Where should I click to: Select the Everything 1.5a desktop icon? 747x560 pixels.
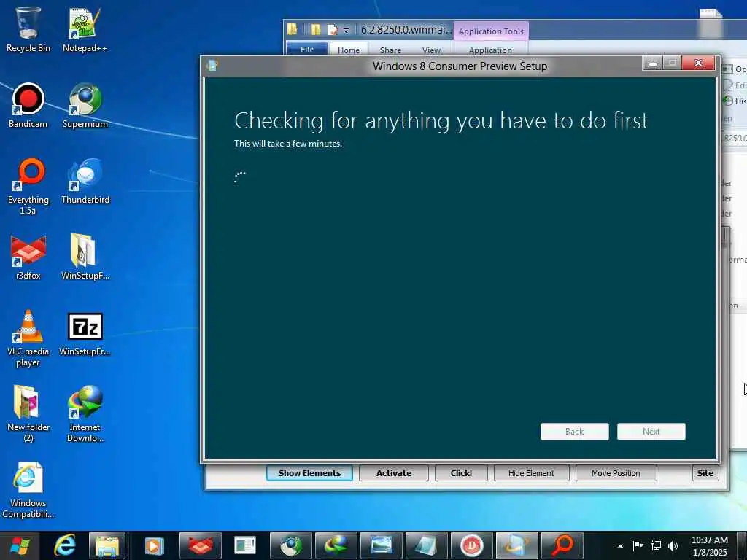pos(28,187)
